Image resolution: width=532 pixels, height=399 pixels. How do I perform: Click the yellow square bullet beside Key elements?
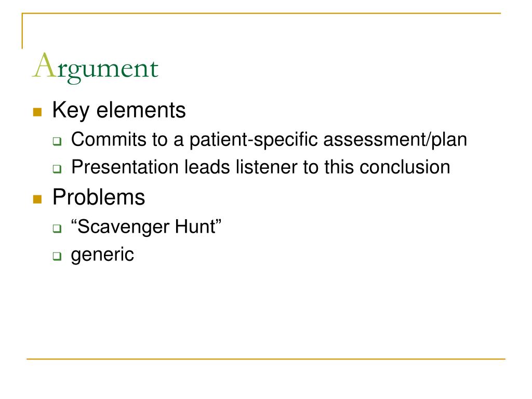(37, 112)
